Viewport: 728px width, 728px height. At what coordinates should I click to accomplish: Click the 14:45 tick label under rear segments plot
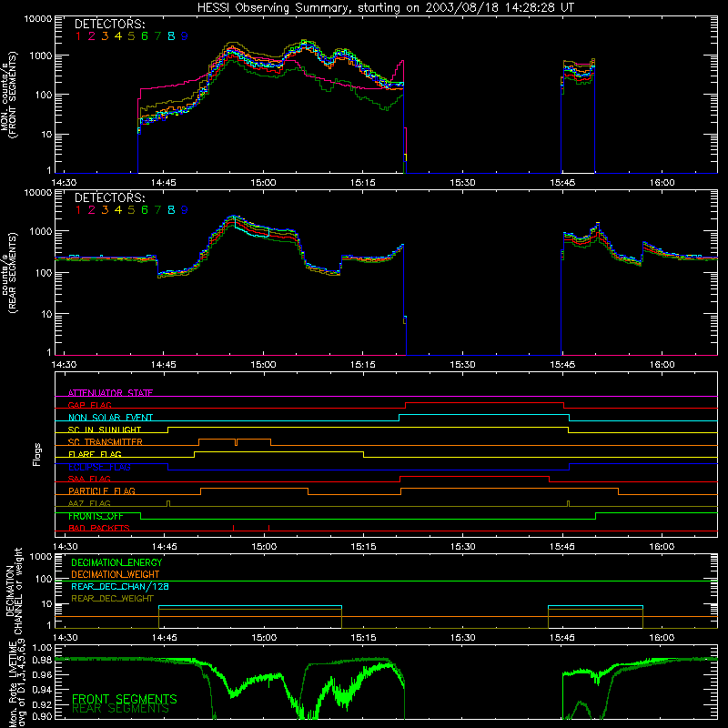click(x=164, y=365)
